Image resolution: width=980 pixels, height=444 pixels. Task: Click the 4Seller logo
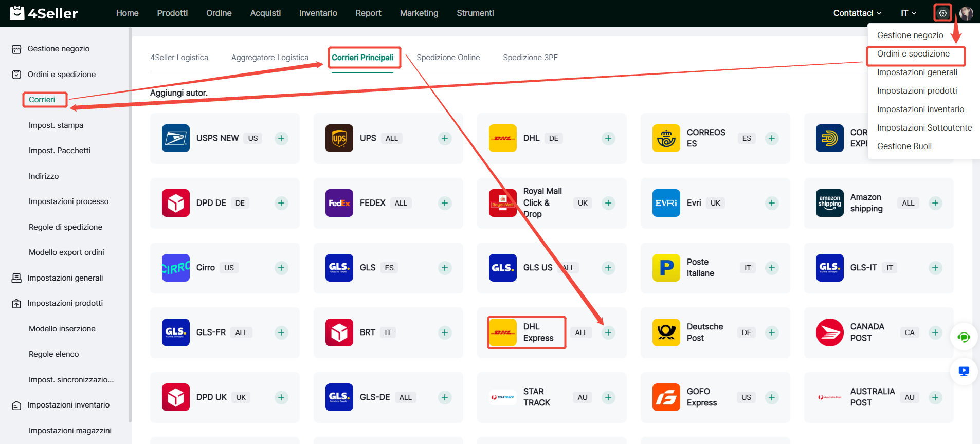point(44,13)
